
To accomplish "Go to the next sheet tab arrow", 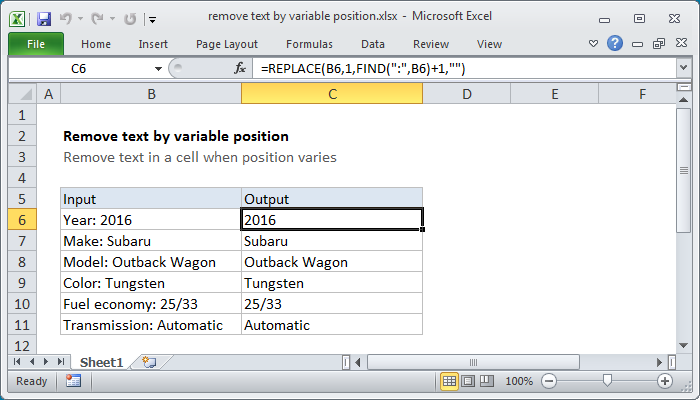I will pos(46,362).
